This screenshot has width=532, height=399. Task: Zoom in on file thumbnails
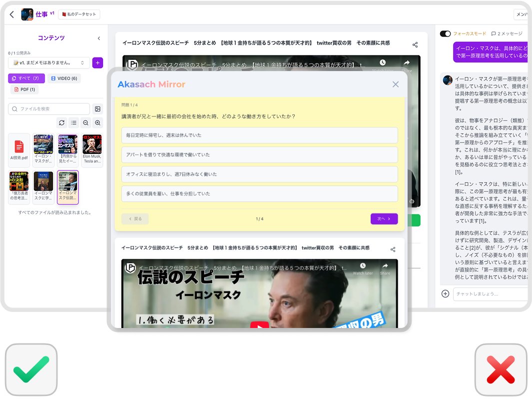98,122
